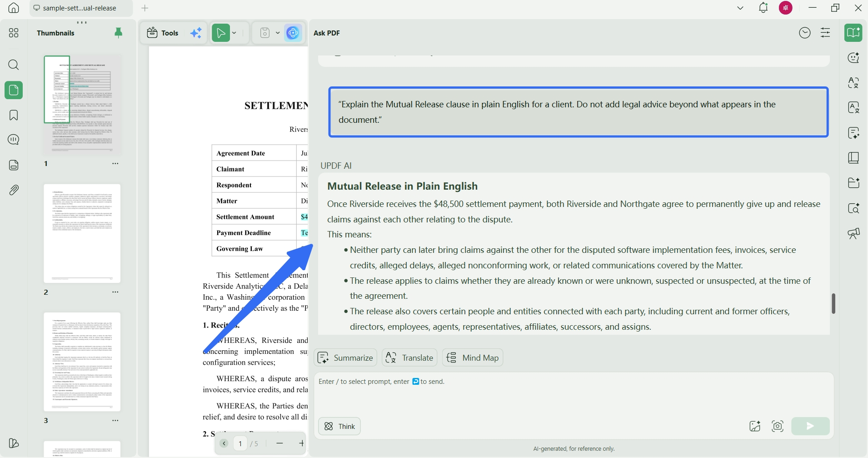
Task: Click the user prompt about Mutual Release clause
Action: click(x=579, y=112)
